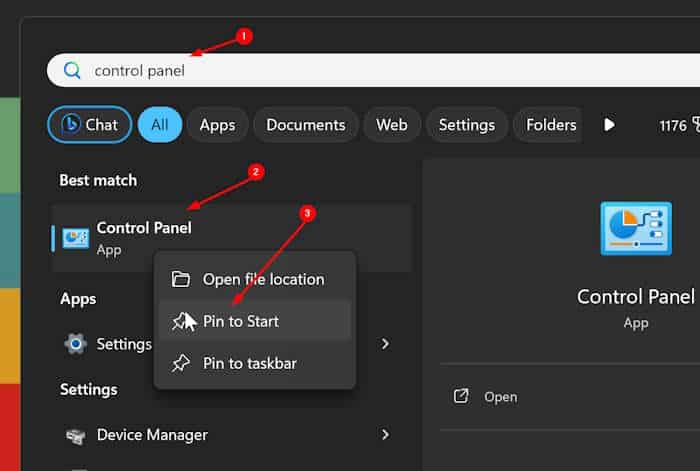Click the 1176 rewards points indicator
This screenshot has height=471, width=700.
(679, 125)
